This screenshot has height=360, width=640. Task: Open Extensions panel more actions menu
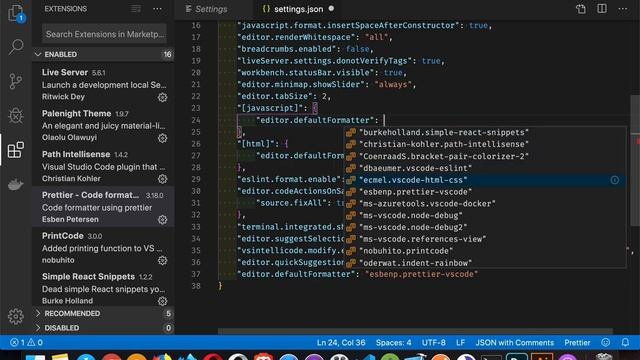[157, 9]
